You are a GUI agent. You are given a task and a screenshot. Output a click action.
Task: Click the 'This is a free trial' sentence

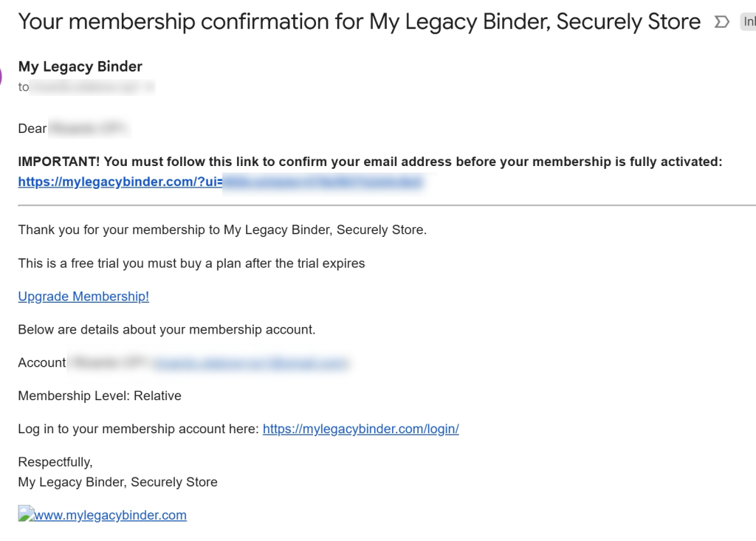(191, 263)
